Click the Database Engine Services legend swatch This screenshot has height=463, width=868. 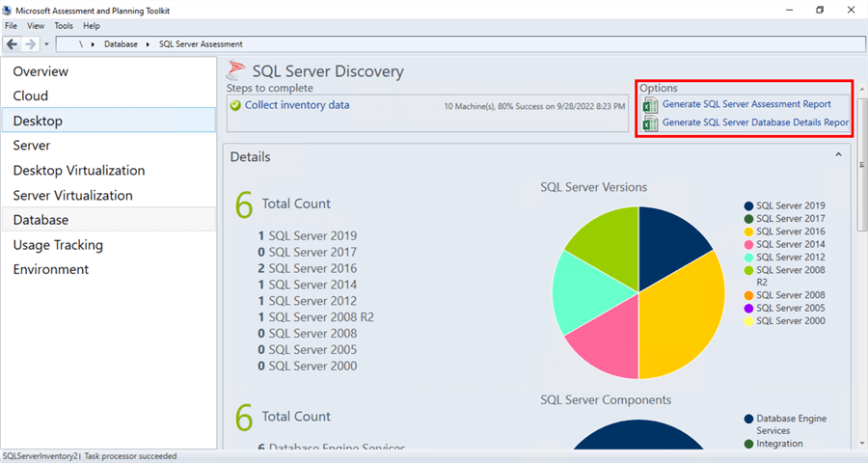tap(748, 419)
